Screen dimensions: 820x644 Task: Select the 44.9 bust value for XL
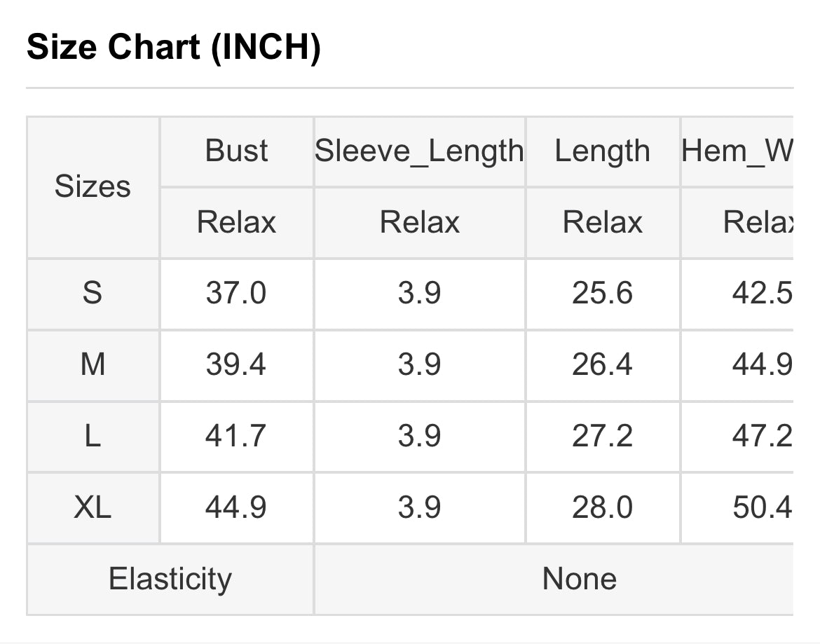(236, 507)
